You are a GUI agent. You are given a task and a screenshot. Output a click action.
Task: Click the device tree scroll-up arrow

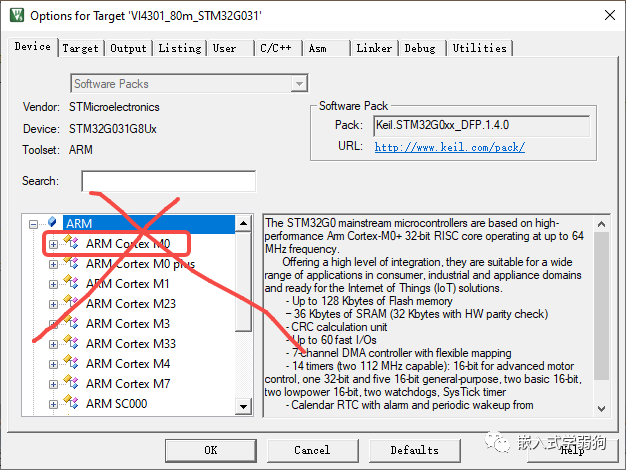coord(243,223)
